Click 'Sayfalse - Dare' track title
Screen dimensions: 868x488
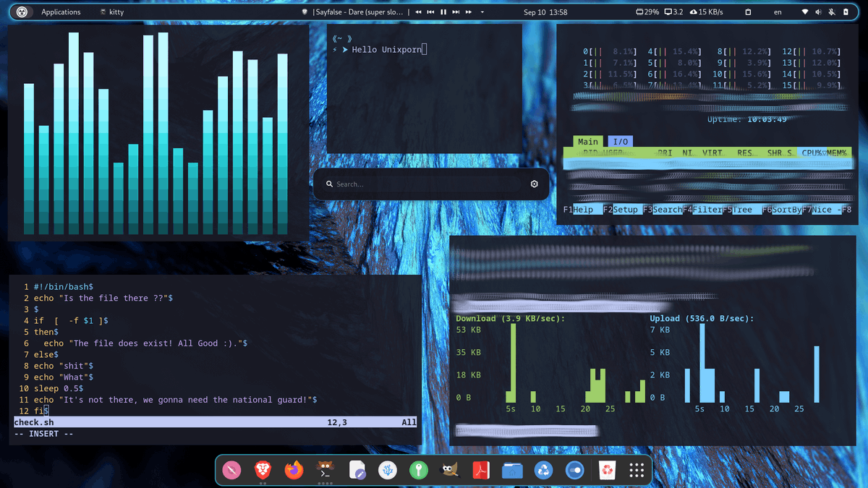[x=358, y=12]
